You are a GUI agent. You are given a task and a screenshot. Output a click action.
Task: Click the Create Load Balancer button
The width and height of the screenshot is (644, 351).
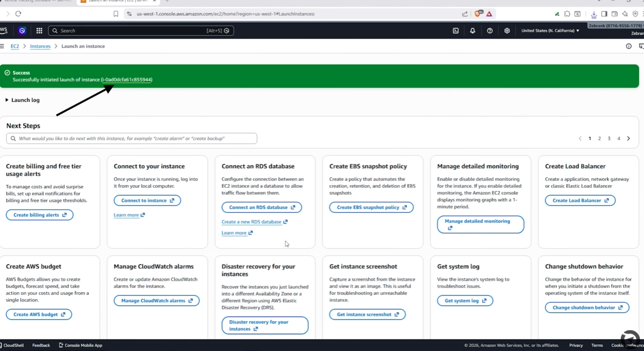pos(580,200)
